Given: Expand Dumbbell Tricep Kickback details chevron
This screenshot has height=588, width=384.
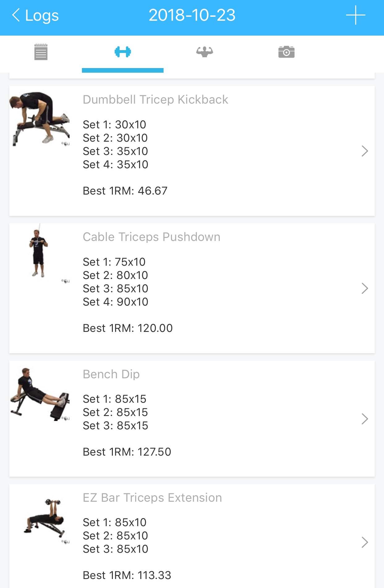Looking at the screenshot, I should (365, 151).
